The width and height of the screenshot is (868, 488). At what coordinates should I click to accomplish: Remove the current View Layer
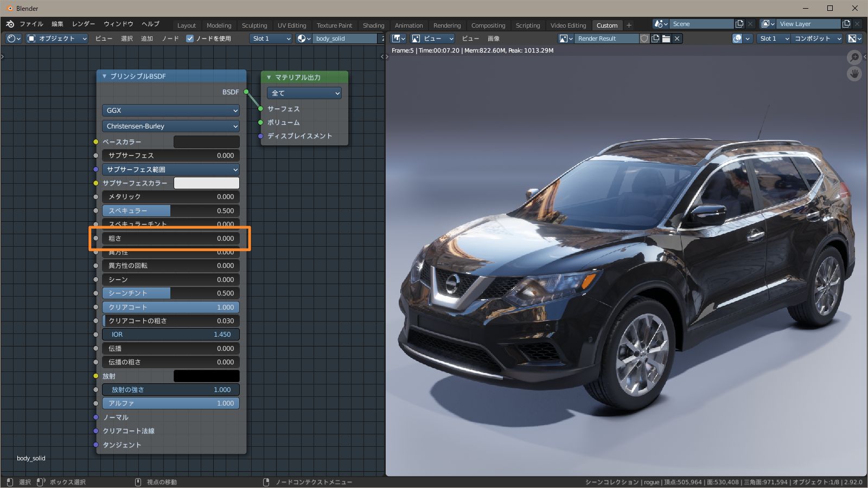coord(857,24)
